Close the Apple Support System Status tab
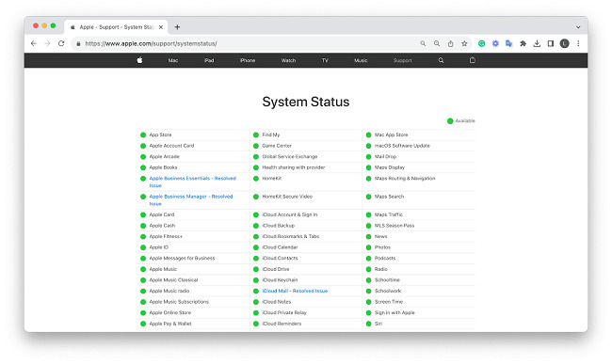Screen dimensions: 612x364 (x=161, y=27)
